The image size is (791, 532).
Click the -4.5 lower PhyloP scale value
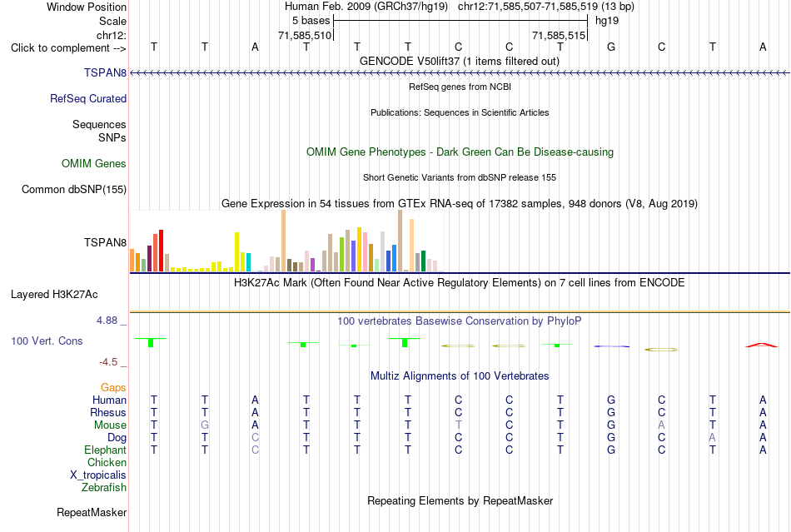click(108, 362)
